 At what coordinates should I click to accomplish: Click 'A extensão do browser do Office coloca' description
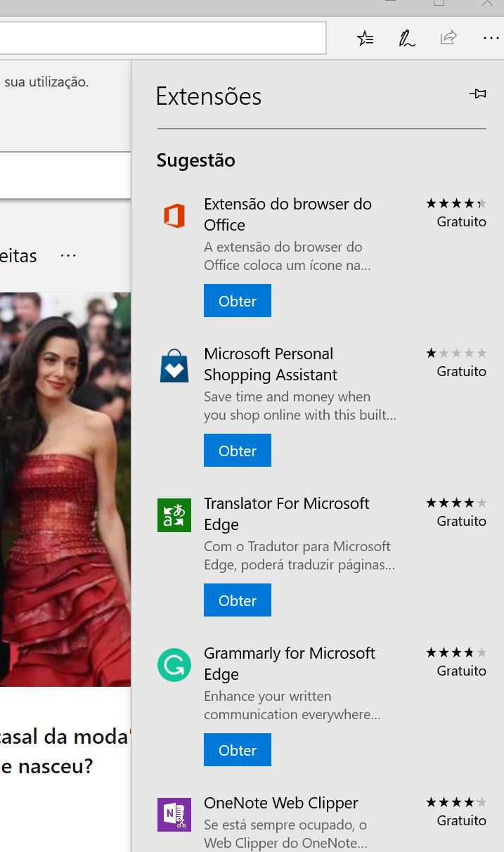tap(287, 256)
